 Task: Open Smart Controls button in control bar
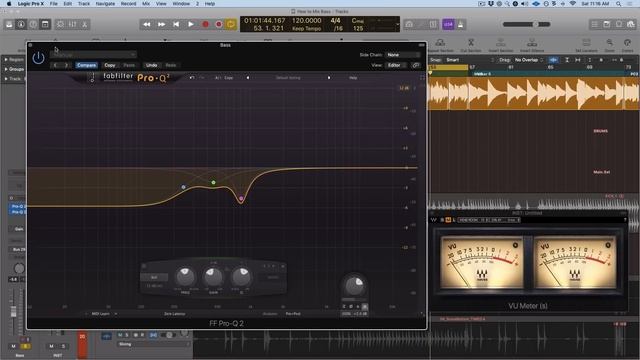[60, 24]
